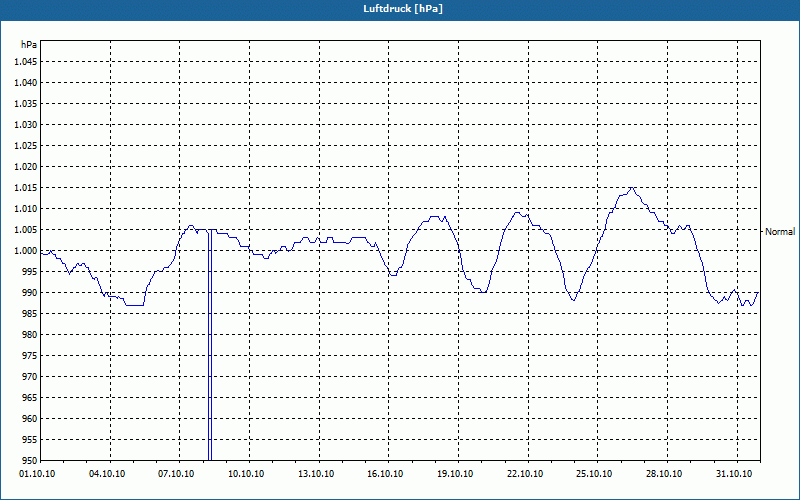Select the 1.020 y-axis value
This screenshot has height=500, width=800.
coord(26,166)
